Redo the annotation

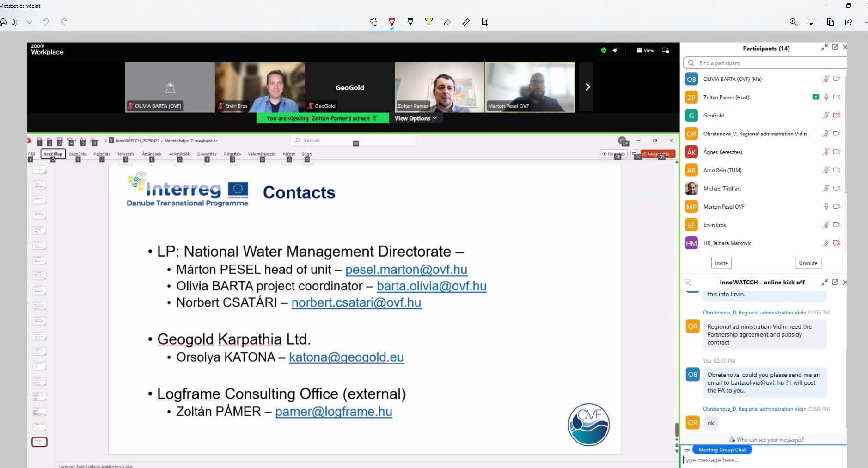click(64, 22)
